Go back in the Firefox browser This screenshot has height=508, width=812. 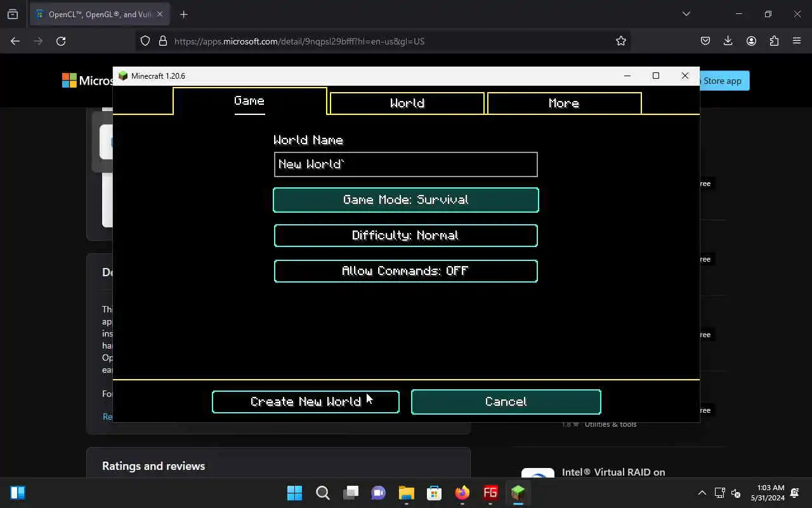coord(15,41)
